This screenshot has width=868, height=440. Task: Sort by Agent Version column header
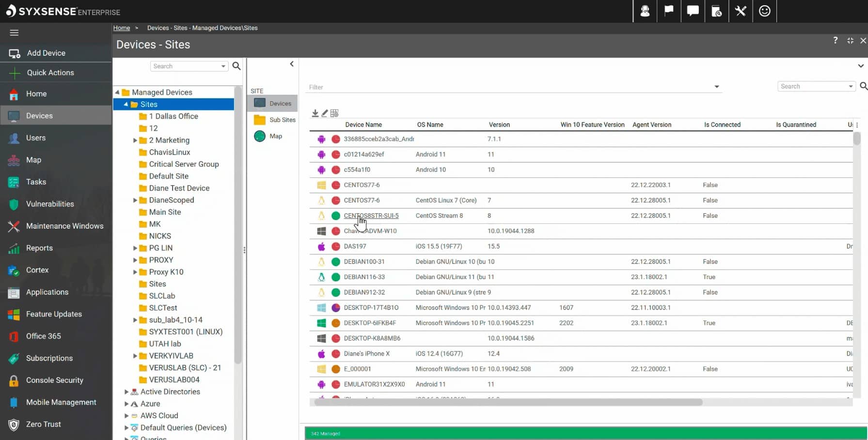coord(652,125)
